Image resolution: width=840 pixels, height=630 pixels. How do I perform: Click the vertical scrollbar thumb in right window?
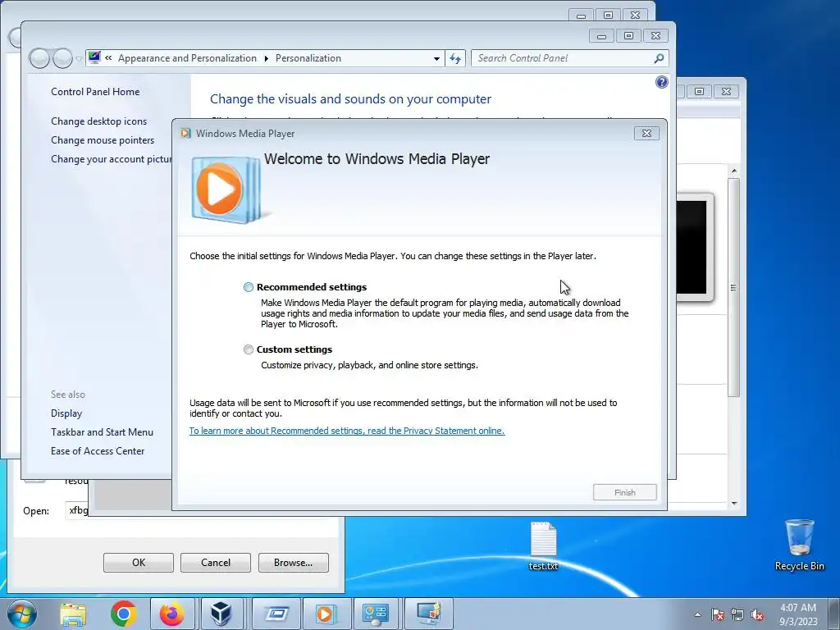point(734,287)
